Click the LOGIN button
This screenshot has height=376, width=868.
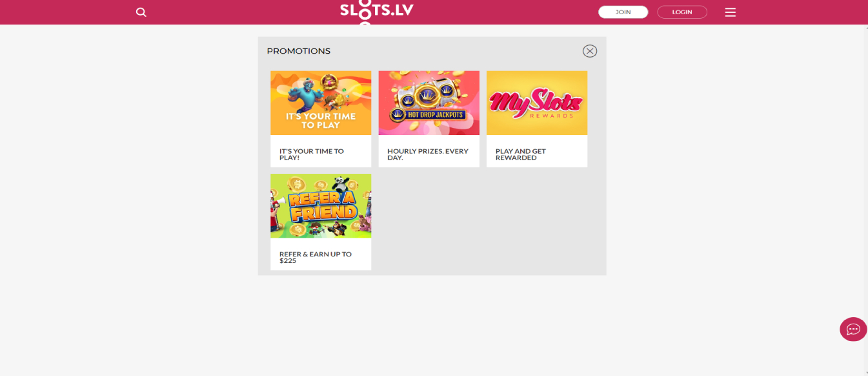point(682,12)
